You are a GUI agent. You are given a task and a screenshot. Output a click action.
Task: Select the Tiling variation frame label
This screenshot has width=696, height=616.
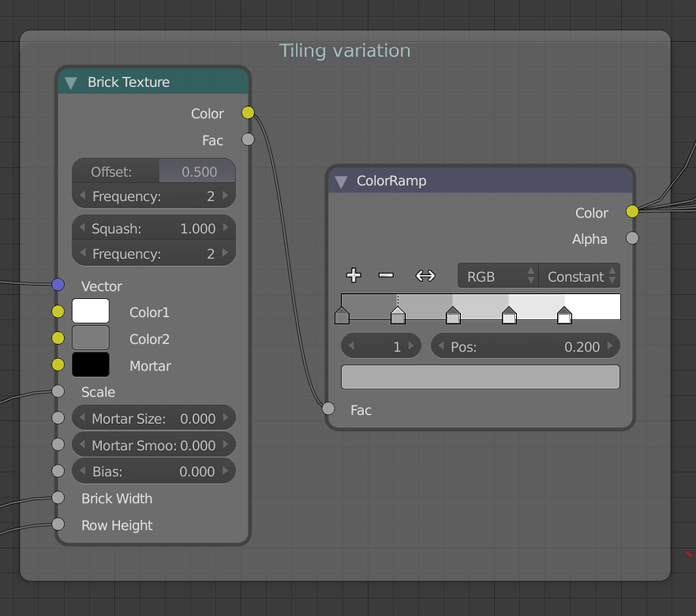[x=345, y=51]
